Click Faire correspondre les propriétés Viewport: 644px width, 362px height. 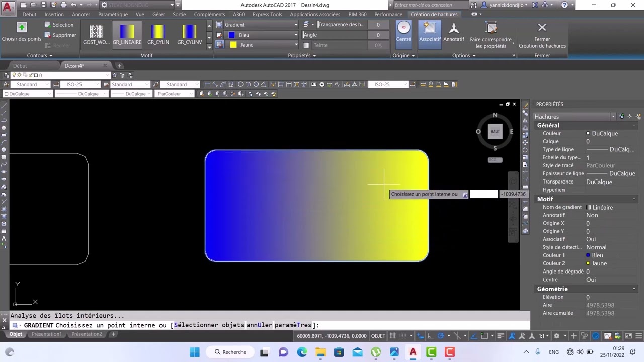tap(491, 35)
